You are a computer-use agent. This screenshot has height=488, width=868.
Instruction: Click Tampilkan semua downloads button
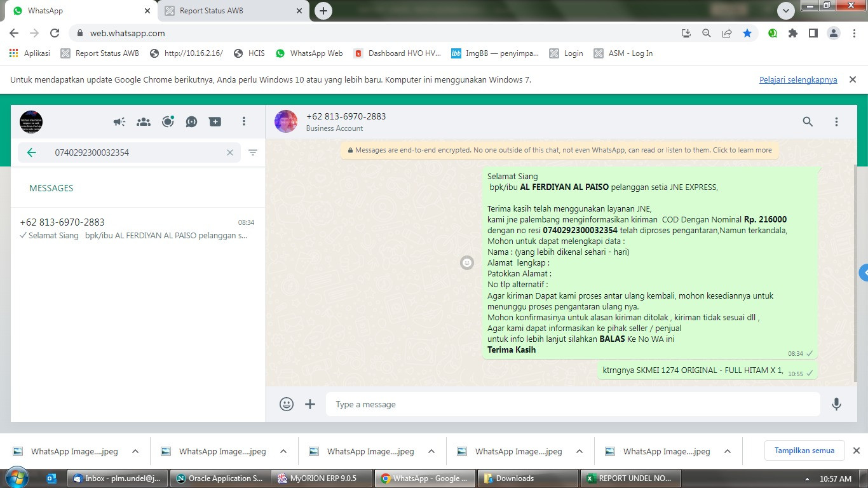(x=804, y=451)
